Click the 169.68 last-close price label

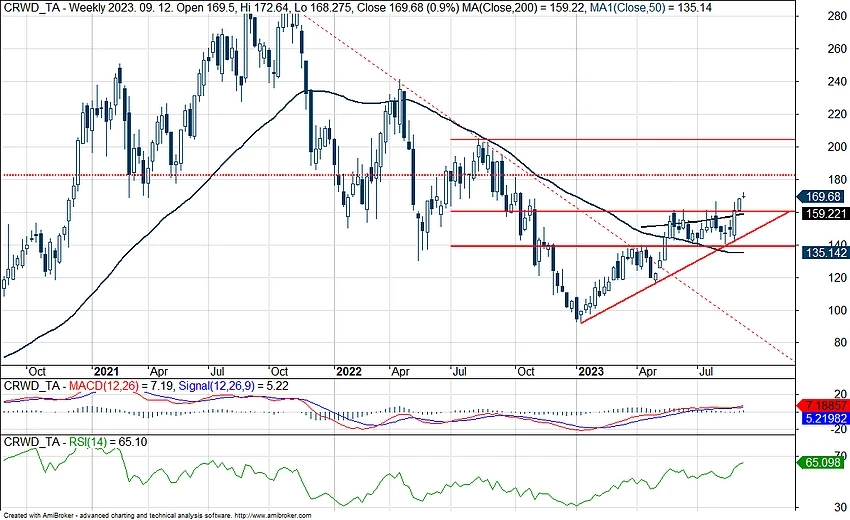[x=823, y=197]
